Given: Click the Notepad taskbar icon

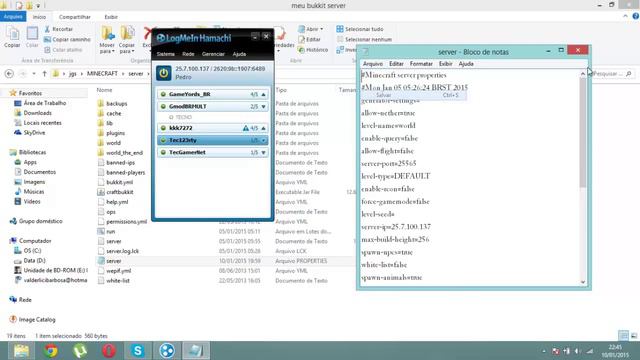Looking at the screenshot, I should pyautogui.click(x=196, y=351).
